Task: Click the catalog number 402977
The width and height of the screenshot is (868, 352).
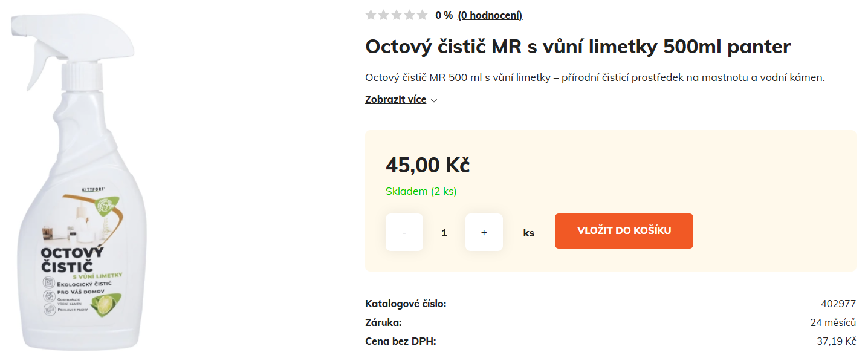Action: (838, 304)
